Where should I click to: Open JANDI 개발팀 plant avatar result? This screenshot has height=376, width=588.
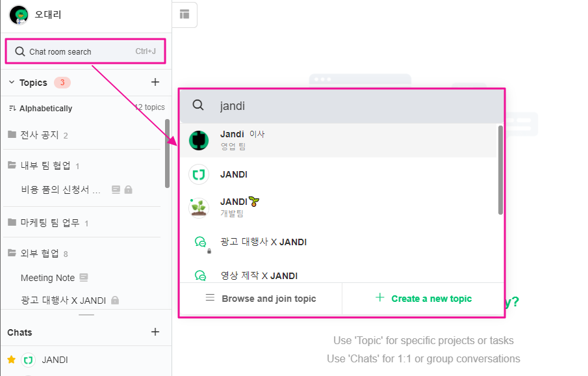[199, 208]
